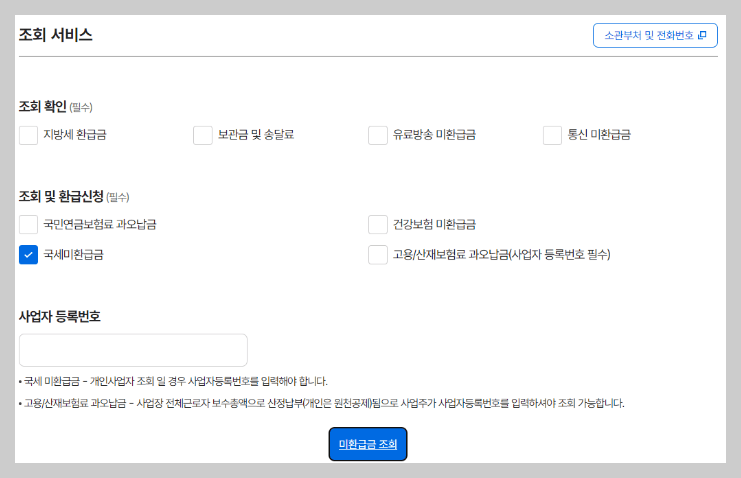Viewport: 741px width, 478px height.
Task: Click the 조회 및 환급신청 section label
Action: pos(61,196)
